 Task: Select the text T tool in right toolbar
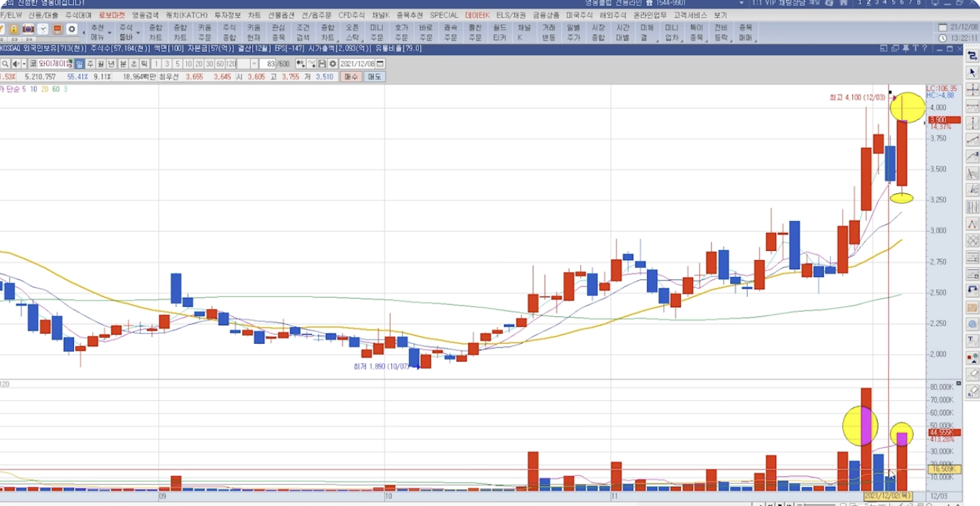pos(972,340)
